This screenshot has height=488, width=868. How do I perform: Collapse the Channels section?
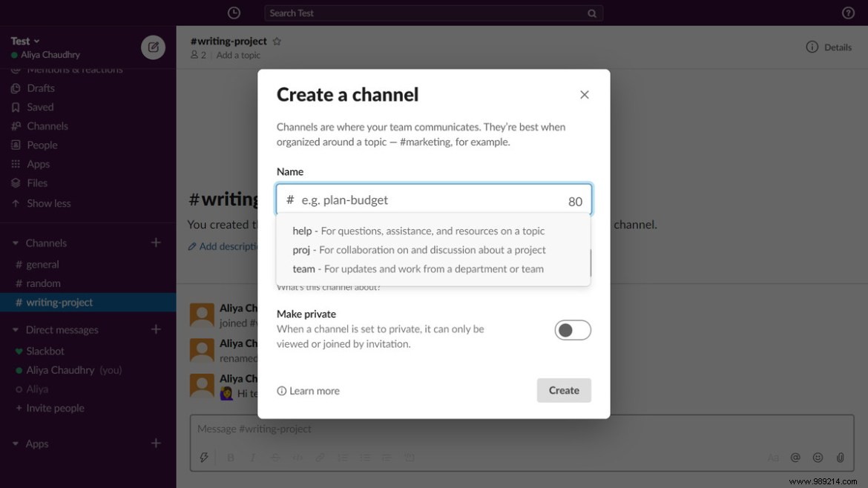(x=16, y=243)
